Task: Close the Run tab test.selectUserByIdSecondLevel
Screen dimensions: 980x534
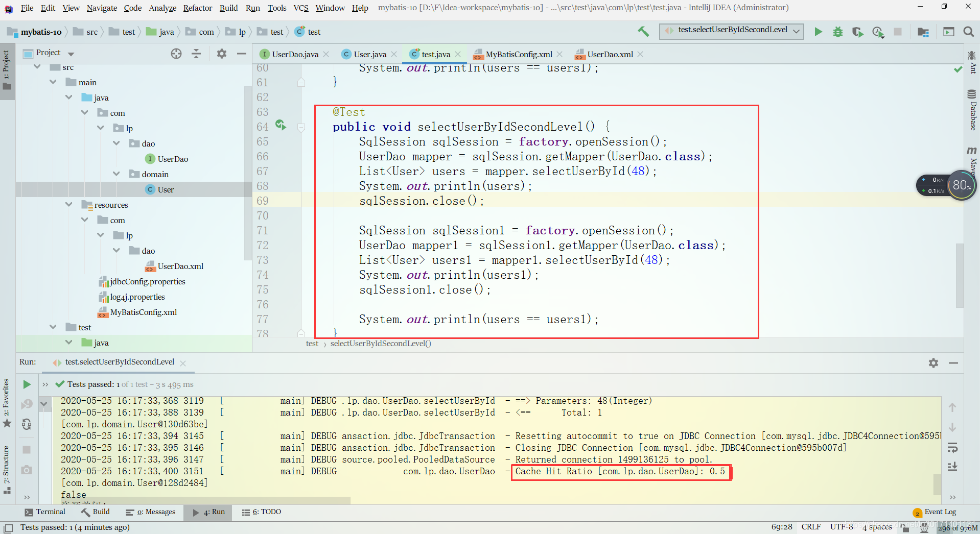Action: (183, 363)
